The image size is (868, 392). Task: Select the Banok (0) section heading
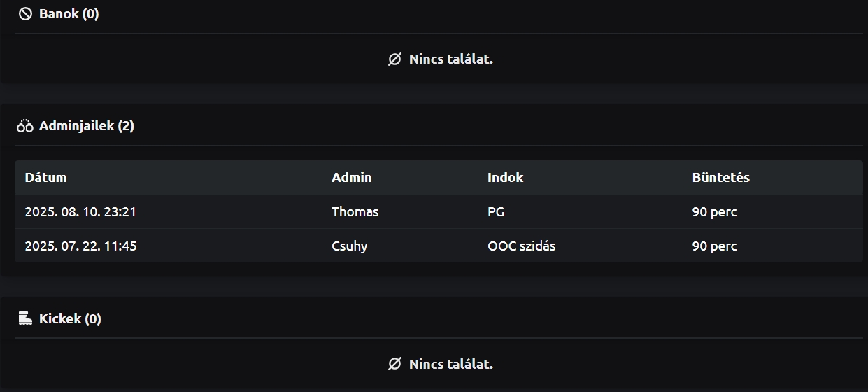click(69, 14)
